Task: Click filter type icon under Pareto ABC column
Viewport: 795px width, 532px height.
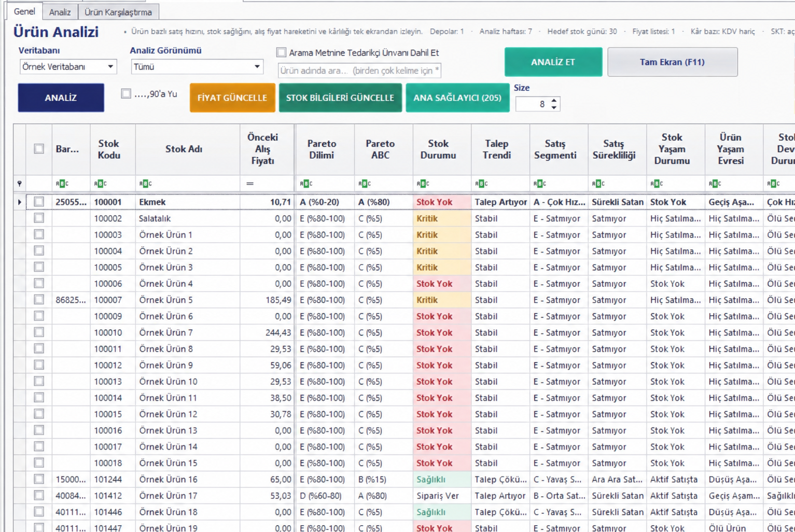Action: (365, 184)
